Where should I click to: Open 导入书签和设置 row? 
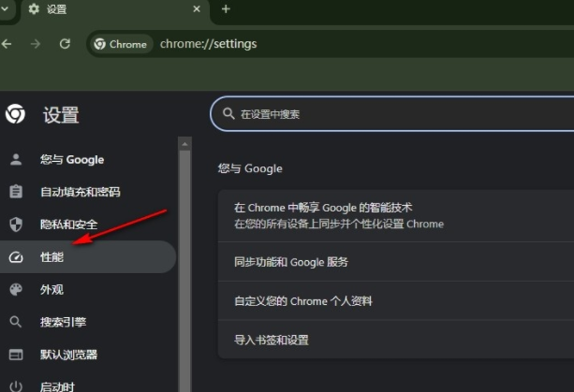pos(396,340)
